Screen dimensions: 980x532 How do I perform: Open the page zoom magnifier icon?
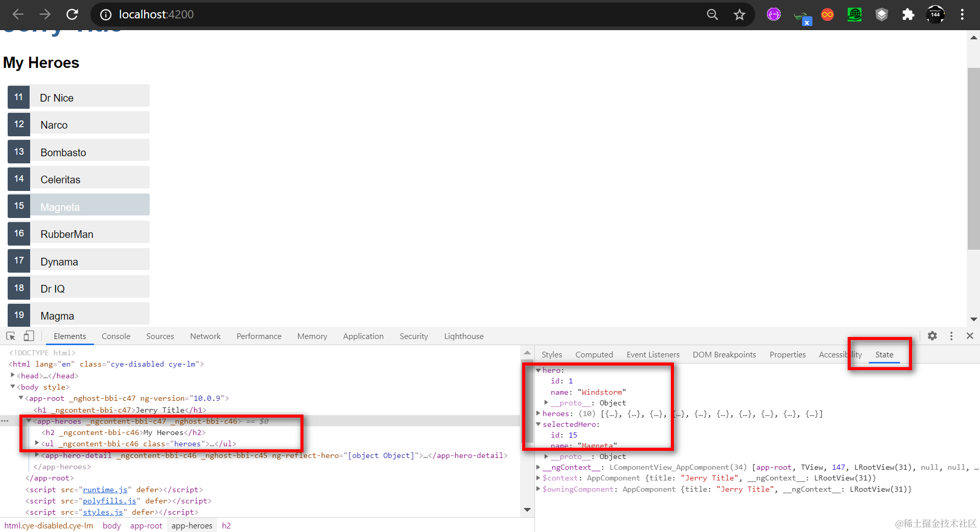click(712, 15)
